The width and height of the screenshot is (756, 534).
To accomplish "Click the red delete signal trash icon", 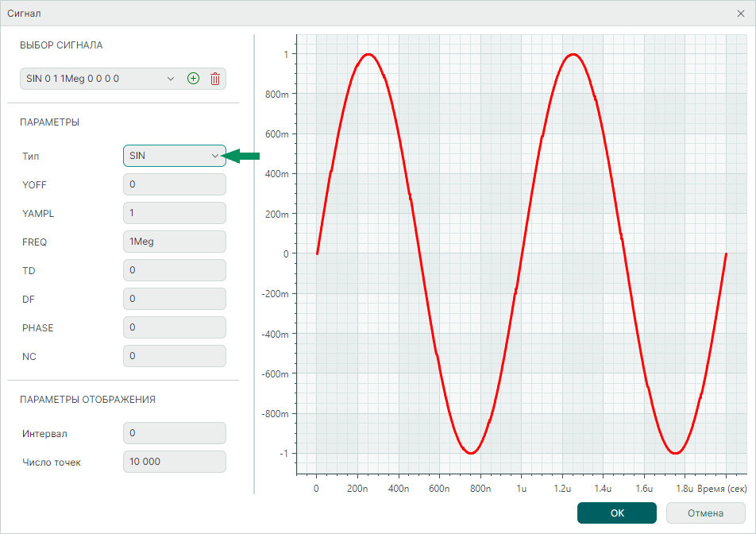I will (x=214, y=79).
